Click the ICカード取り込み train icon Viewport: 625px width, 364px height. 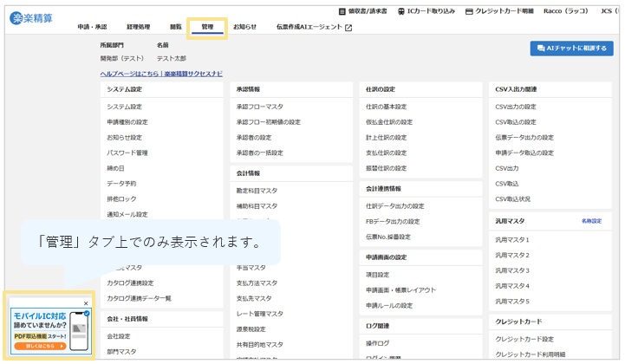click(401, 11)
